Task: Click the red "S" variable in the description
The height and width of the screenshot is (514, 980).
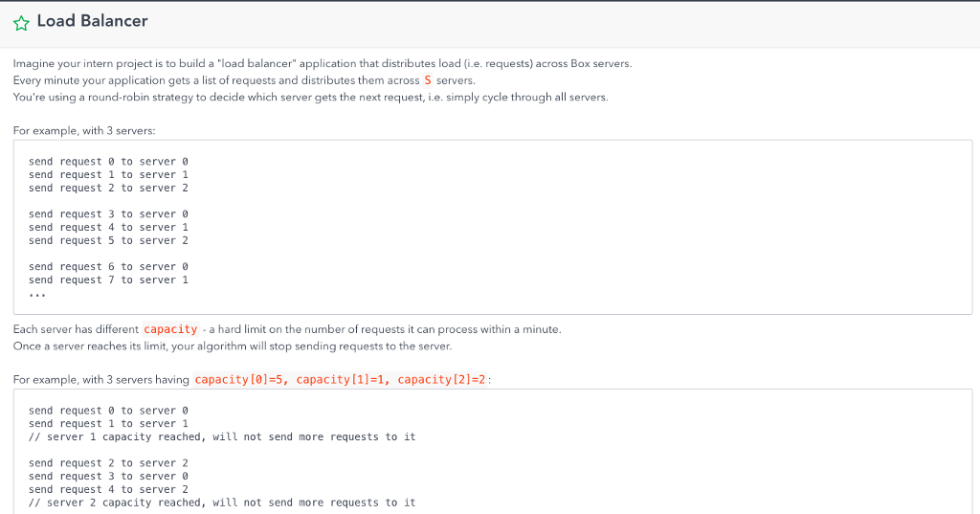Action: pos(428,80)
